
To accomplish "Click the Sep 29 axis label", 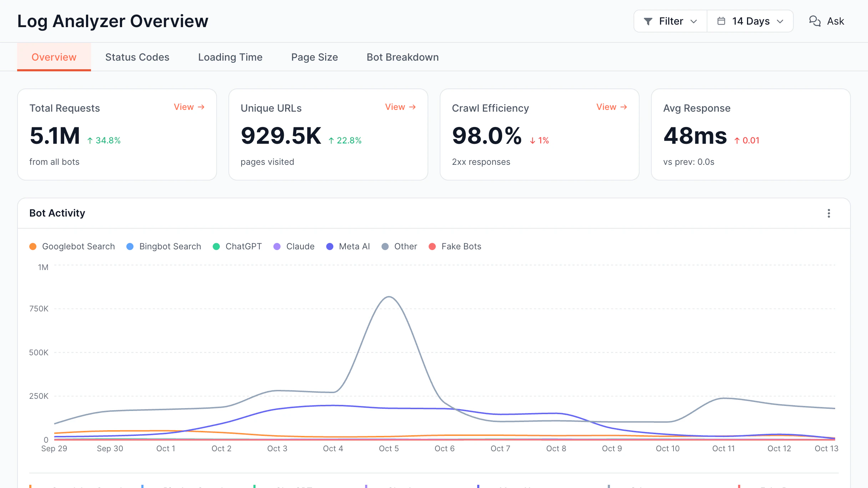I will coord(54,448).
